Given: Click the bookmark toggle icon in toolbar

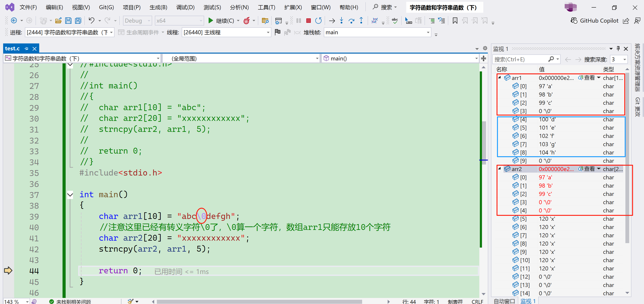Looking at the screenshot, I should [455, 21].
